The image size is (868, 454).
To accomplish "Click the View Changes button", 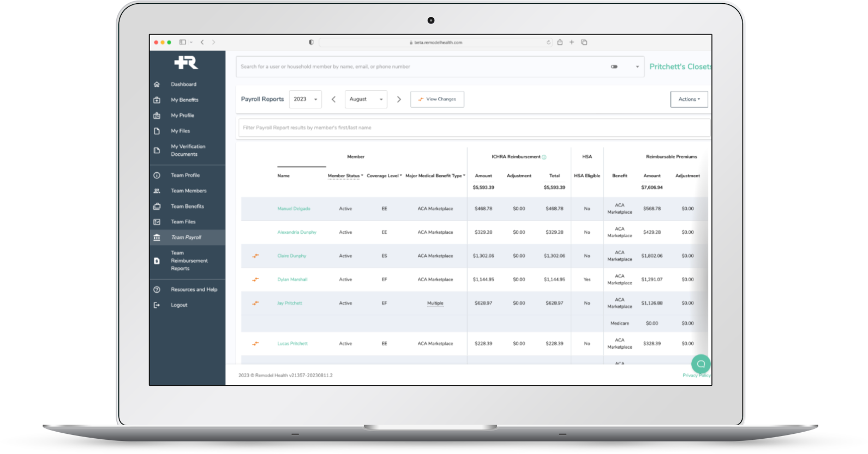I will pos(437,99).
